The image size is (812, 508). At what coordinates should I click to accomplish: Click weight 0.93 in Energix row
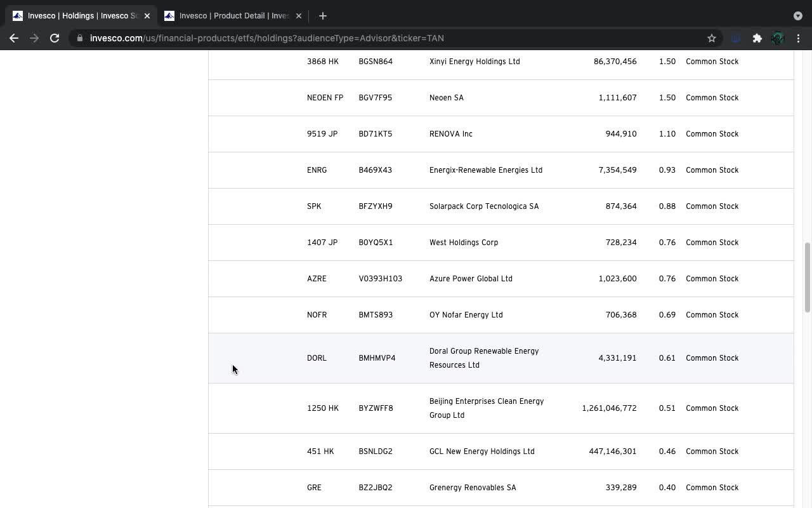pyautogui.click(x=667, y=170)
